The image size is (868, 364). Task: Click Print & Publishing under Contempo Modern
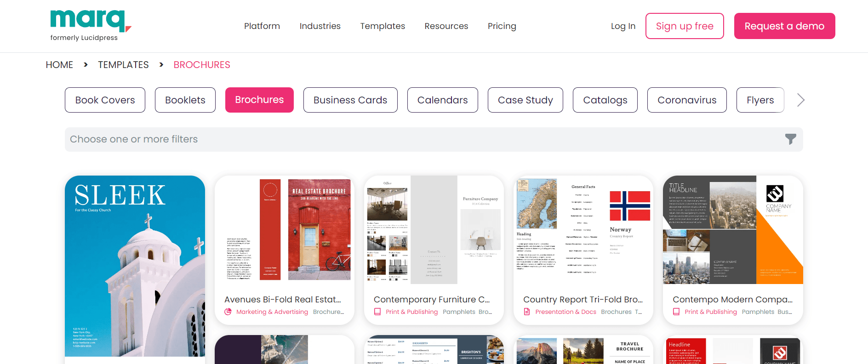(x=711, y=312)
